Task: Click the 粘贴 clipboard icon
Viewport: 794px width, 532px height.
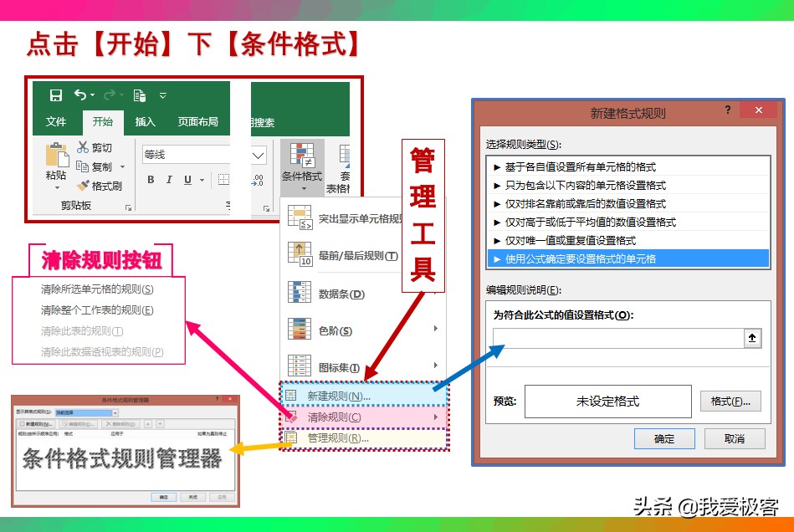Action: tap(57, 155)
